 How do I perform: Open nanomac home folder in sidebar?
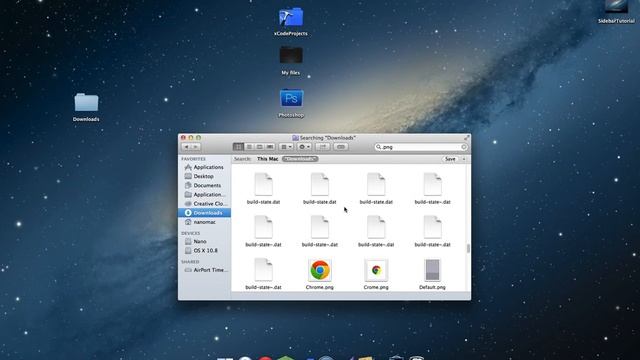204,222
